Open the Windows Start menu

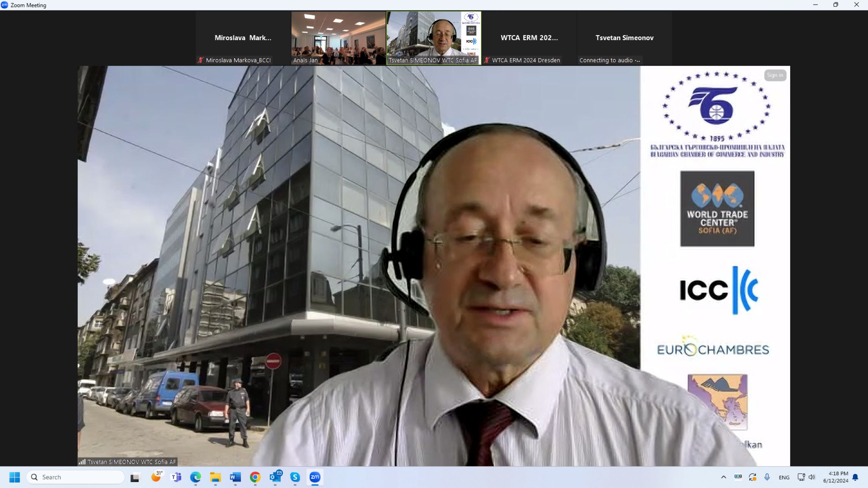point(14,477)
